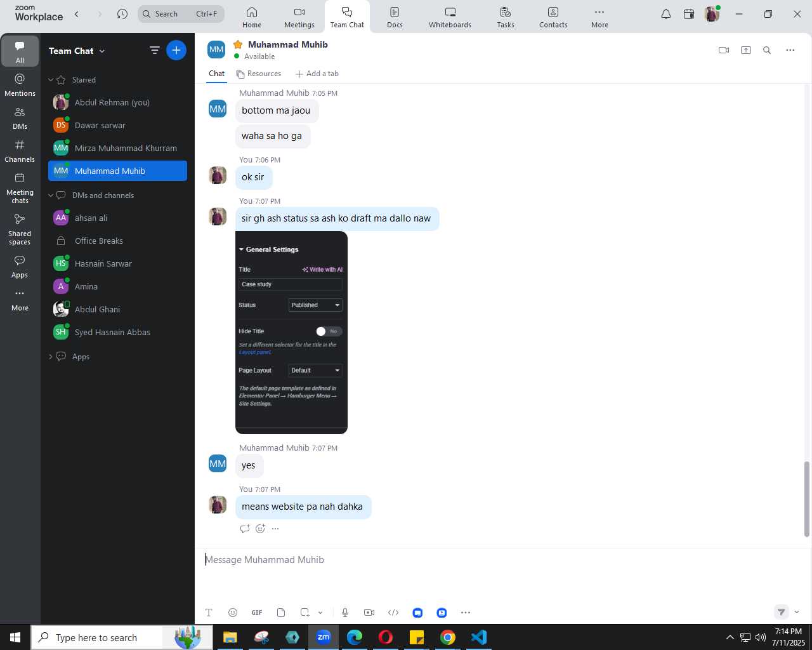Viewport: 812px width, 650px height.
Task: Add an emoji reaction to last message
Action: (x=260, y=529)
